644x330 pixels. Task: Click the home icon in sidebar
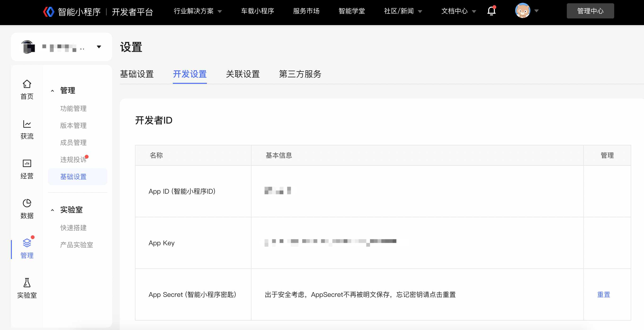click(27, 84)
